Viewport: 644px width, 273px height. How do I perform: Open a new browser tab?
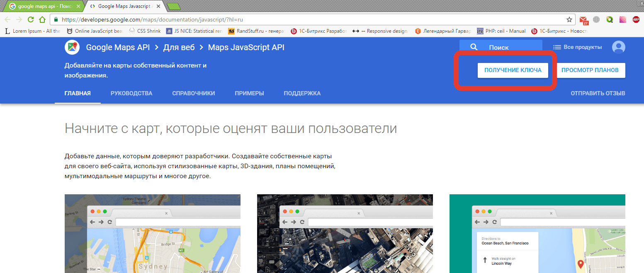(173, 6)
